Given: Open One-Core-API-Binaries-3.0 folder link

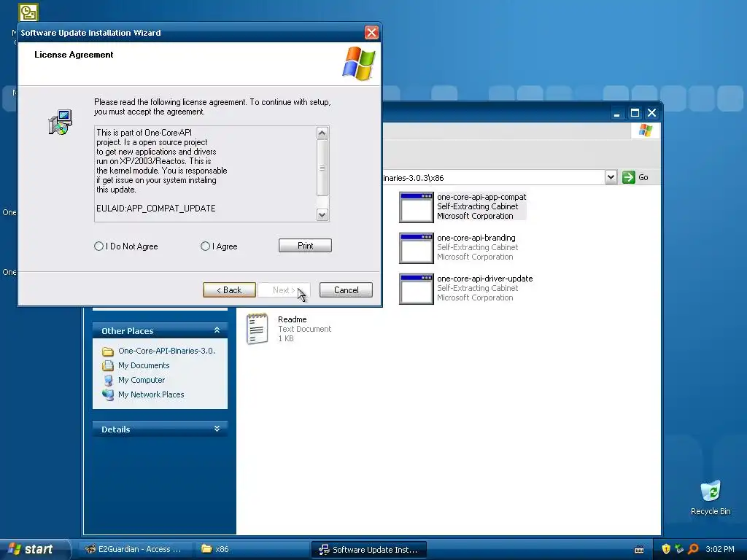Looking at the screenshot, I should (x=166, y=351).
